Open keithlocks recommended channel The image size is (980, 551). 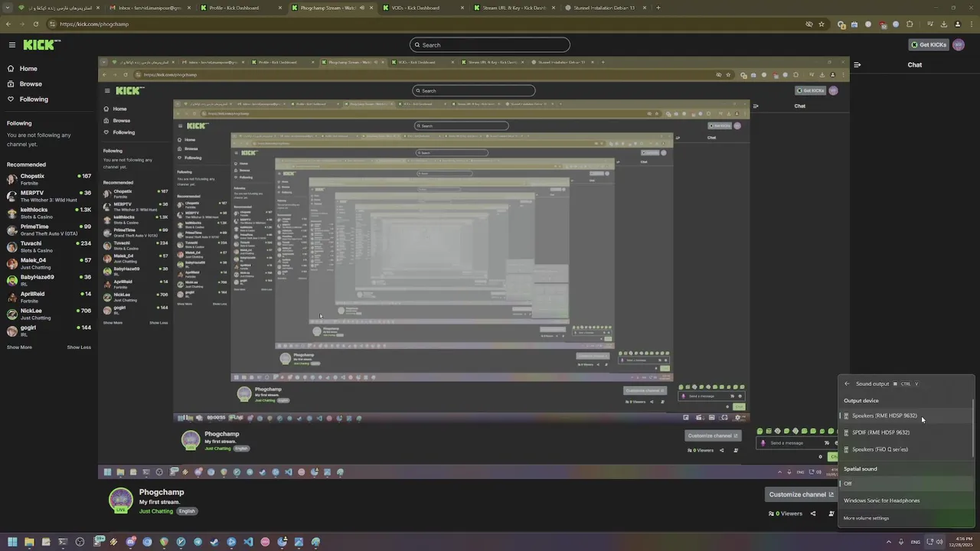49,213
